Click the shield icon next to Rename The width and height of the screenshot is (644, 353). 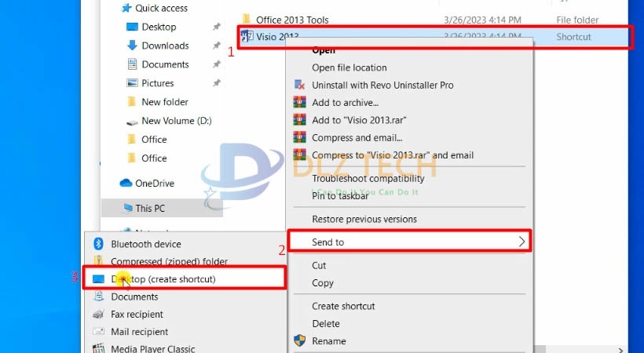(x=299, y=340)
